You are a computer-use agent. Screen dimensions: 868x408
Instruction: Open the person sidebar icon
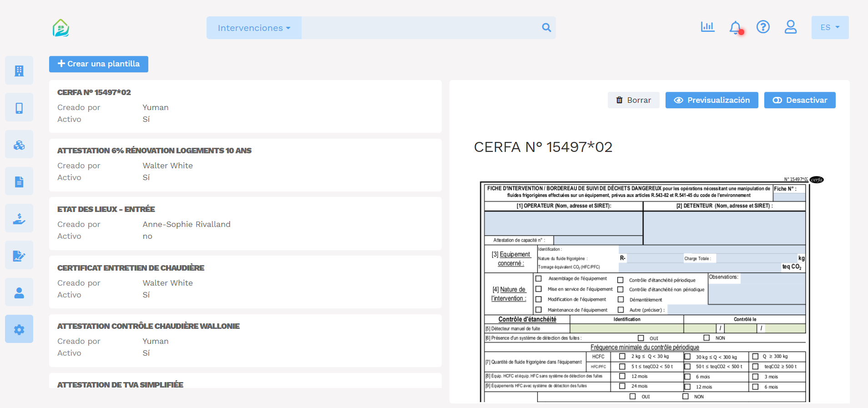tap(19, 292)
